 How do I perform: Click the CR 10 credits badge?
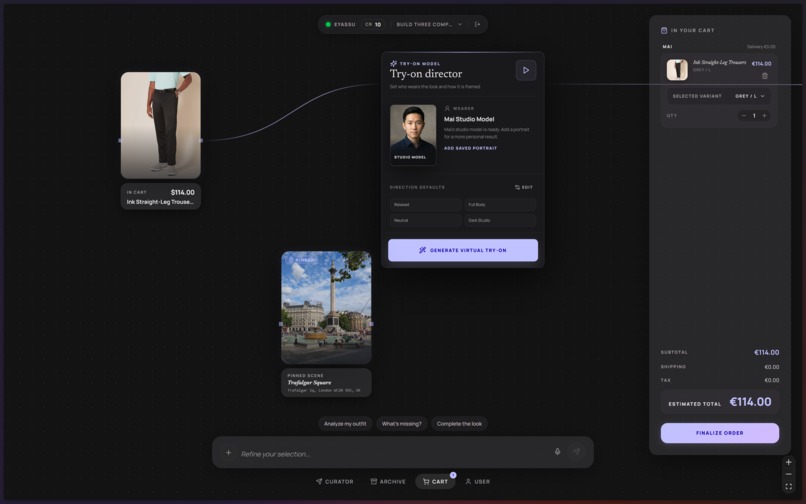tap(373, 24)
